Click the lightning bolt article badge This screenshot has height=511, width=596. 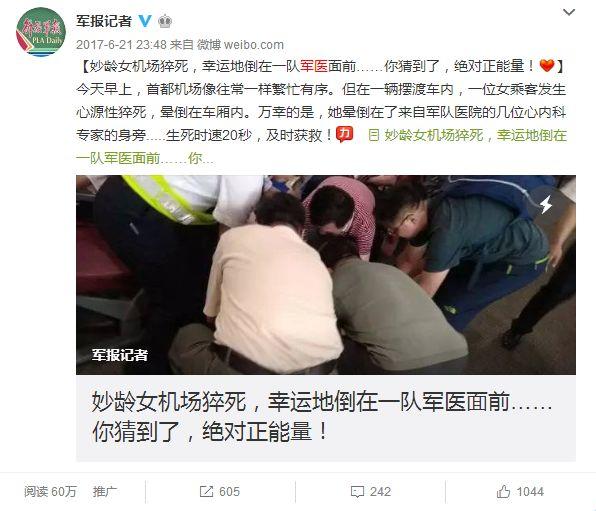click(x=546, y=205)
